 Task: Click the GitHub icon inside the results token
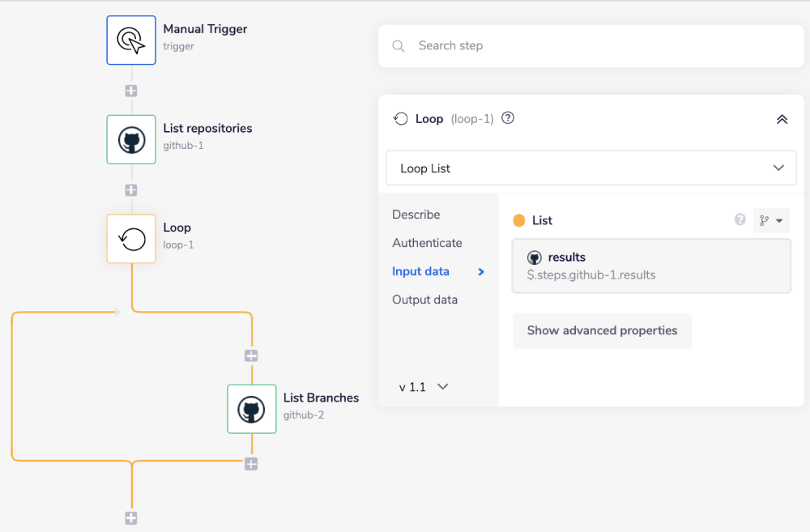[535, 257]
